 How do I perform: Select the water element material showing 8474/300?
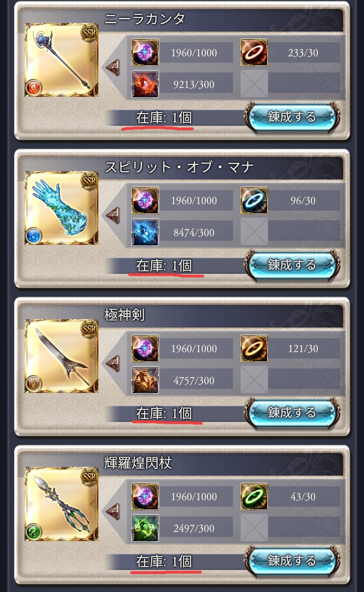point(145,232)
